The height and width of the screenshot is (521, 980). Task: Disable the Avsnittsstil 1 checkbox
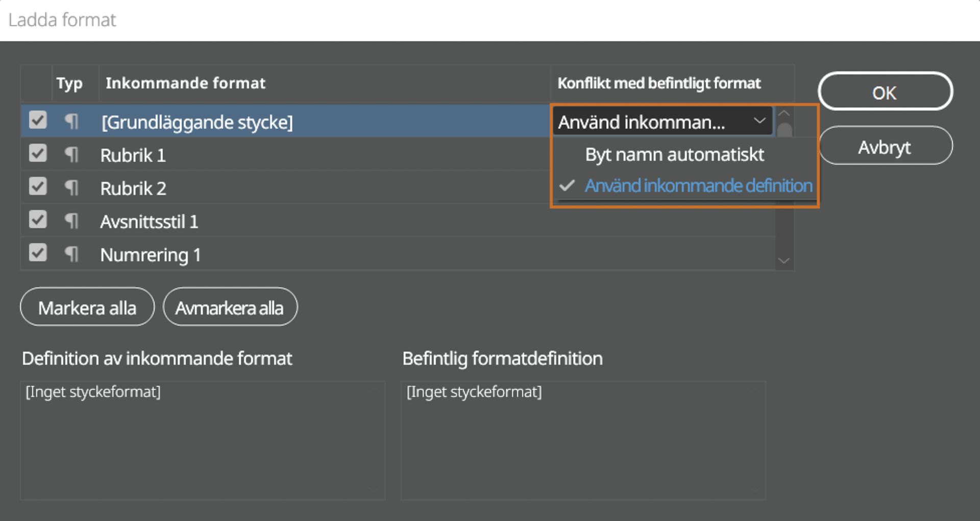[x=38, y=220]
